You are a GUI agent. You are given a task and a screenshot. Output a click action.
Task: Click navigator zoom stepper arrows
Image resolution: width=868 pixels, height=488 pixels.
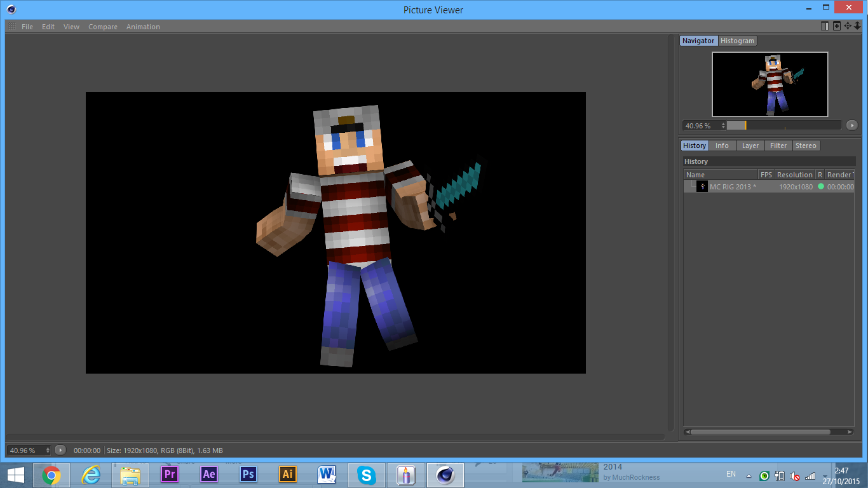coord(723,125)
